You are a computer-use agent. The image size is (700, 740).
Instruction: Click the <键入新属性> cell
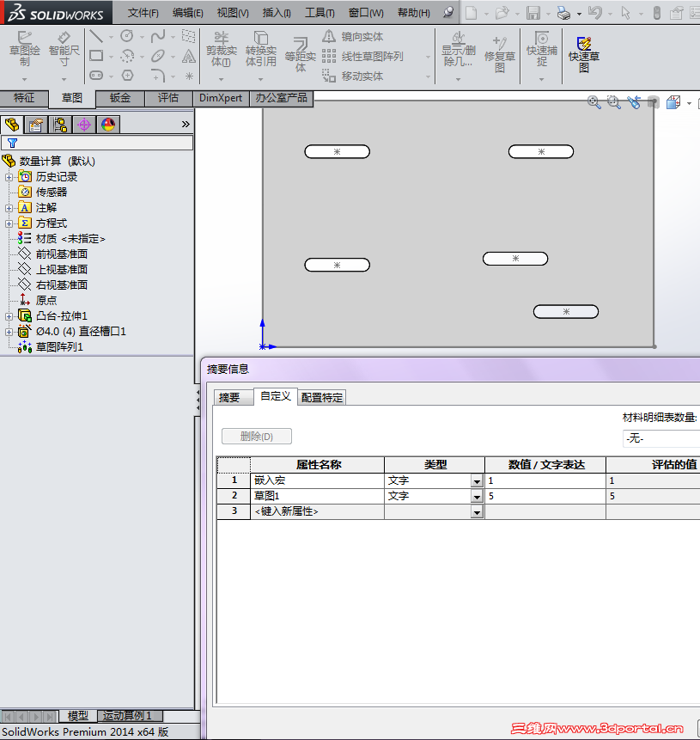[x=317, y=511]
